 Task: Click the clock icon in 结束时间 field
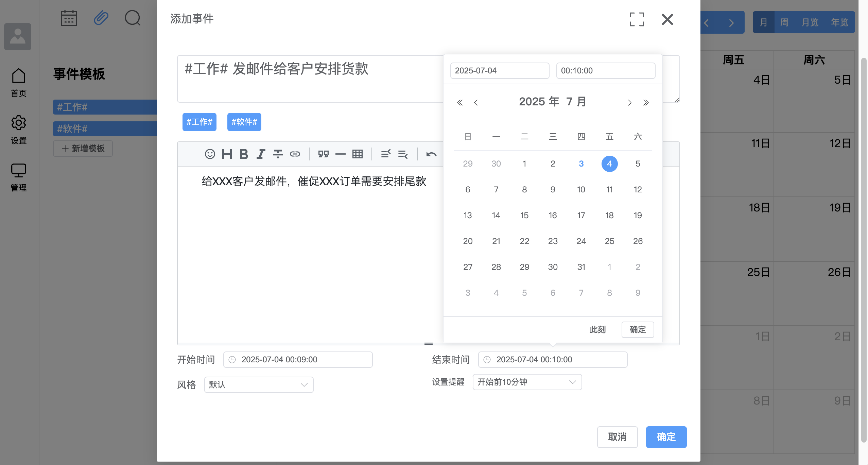coord(487,360)
